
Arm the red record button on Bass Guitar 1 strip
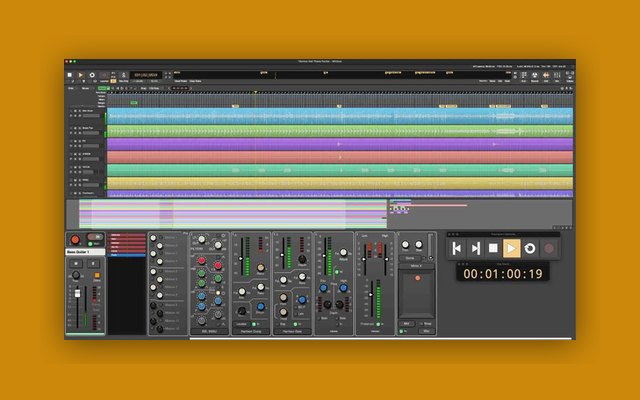(75, 240)
